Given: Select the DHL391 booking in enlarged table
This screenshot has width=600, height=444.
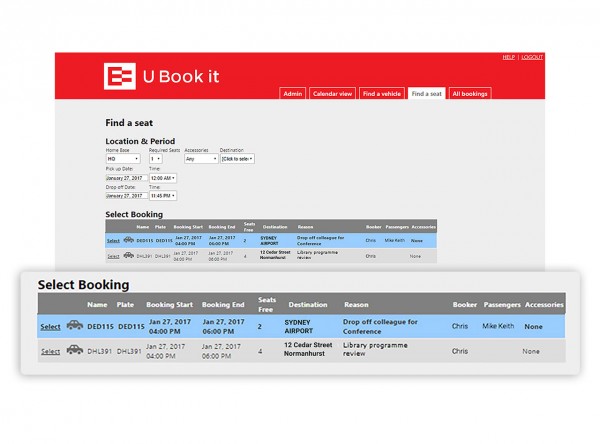Looking at the screenshot, I should tap(49, 351).
